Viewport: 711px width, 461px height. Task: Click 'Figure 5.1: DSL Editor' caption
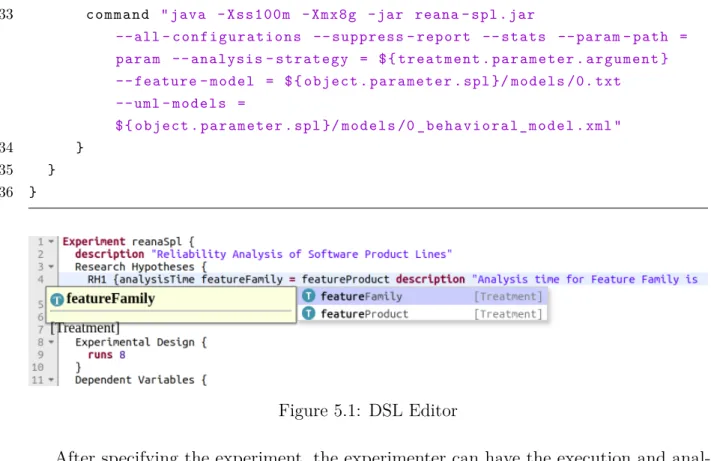point(368,411)
